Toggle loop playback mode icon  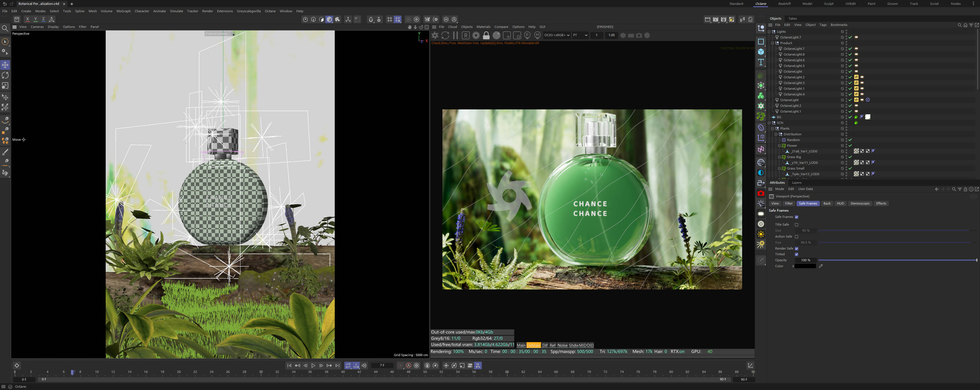(348, 366)
